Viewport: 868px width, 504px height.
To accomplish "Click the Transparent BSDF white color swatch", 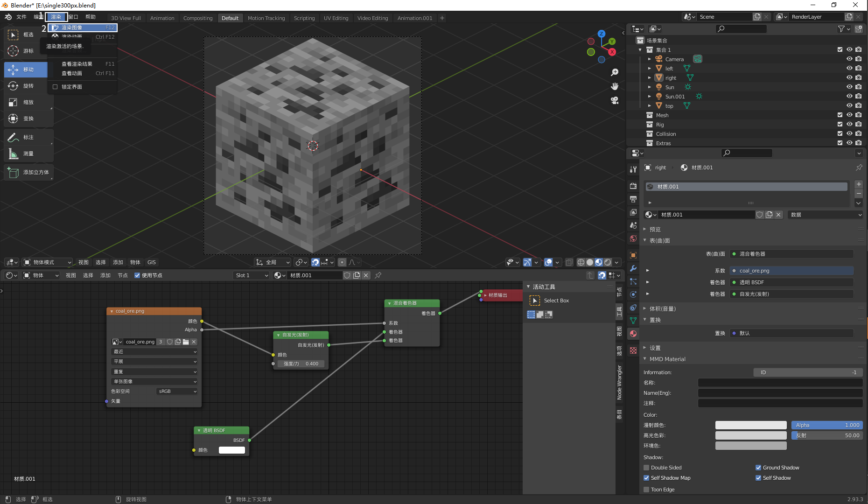I will pyautogui.click(x=232, y=450).
